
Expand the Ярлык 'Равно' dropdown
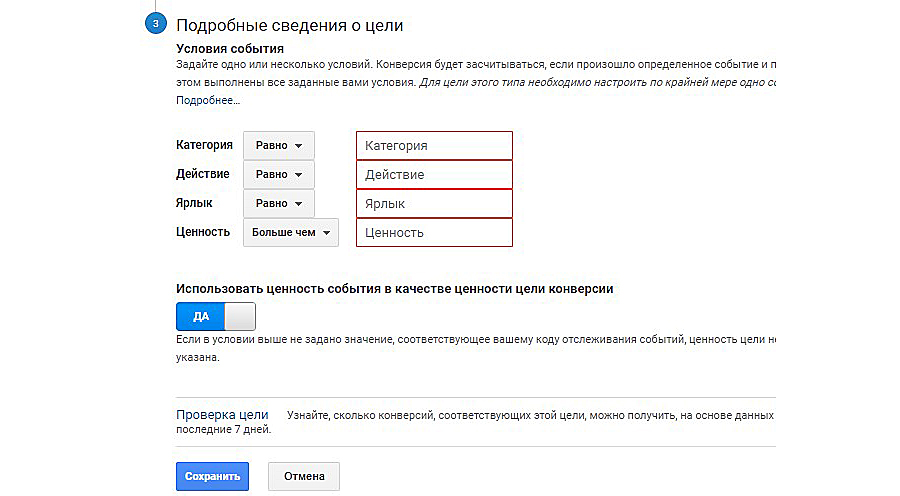coord(278,203)
